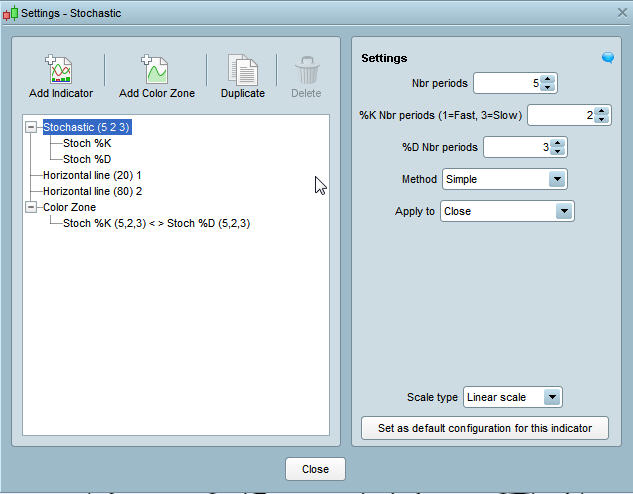Click the Close button at the bottom

[x=315, y=469]
